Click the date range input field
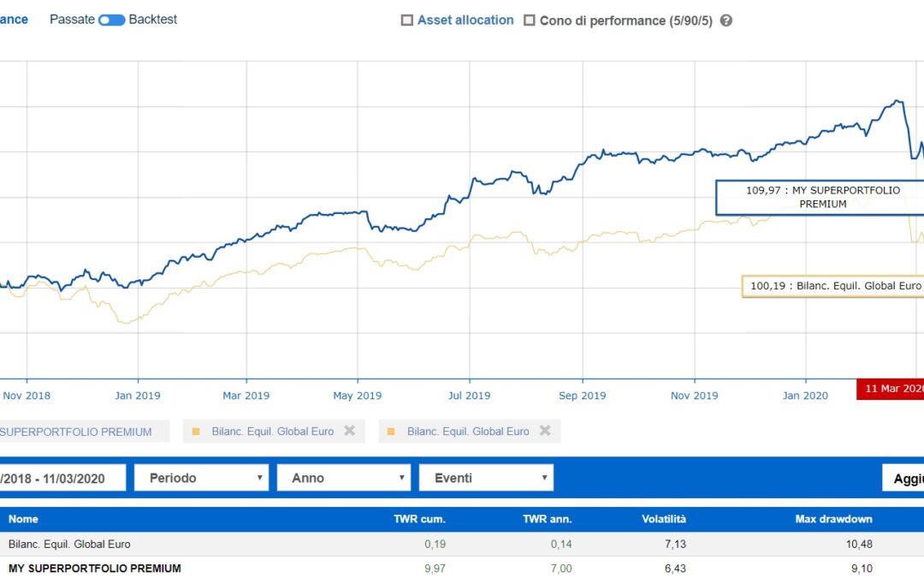The image size is (924, 578). pos(62,477)
